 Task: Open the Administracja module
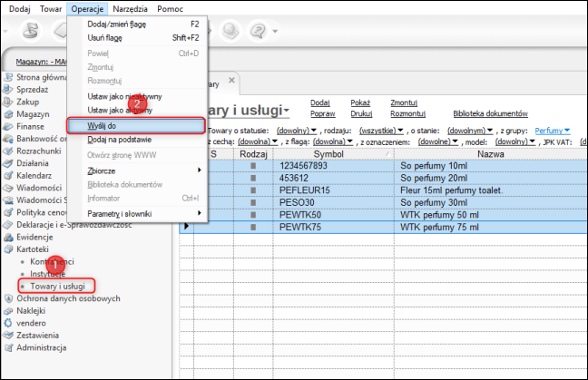pos(34,347)
